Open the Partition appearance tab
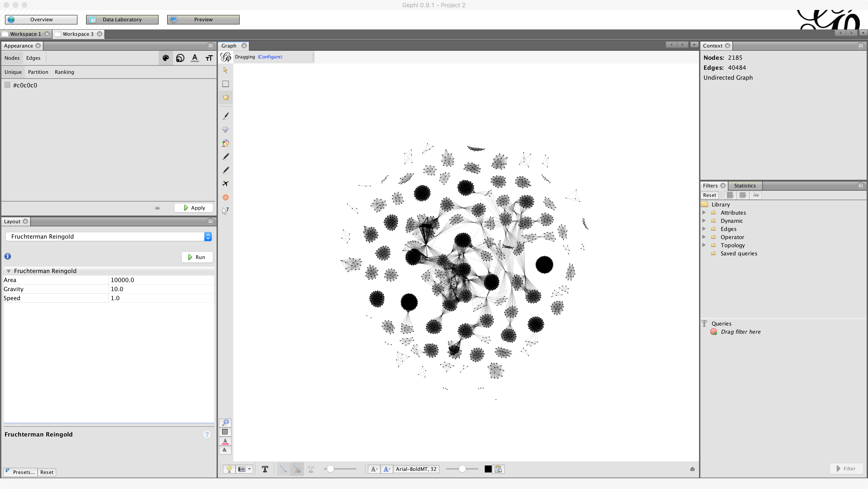Screen dimensions: 868x489 [x=38, y=72]
